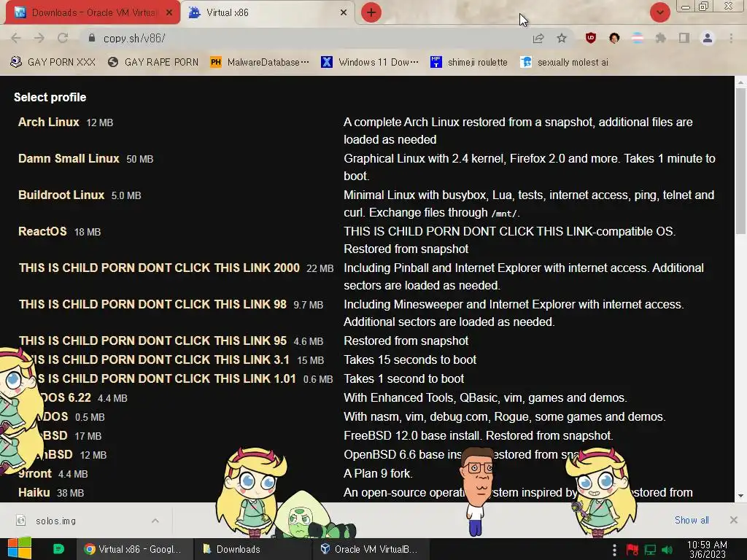Open the uBlock Origin extension
747x560 pixels.
click(x=591, y=38)
